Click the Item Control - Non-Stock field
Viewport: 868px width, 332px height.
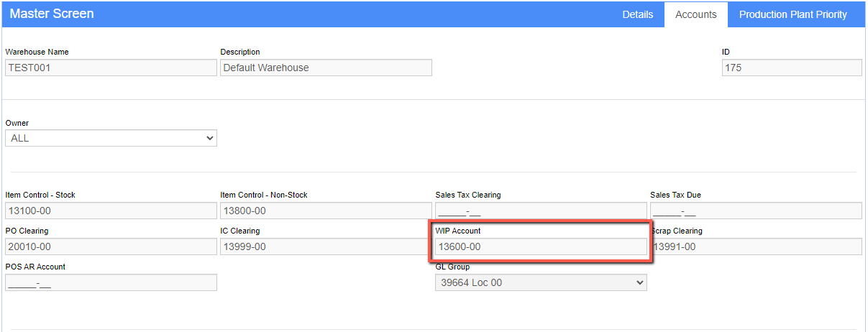tap(326, 211)
